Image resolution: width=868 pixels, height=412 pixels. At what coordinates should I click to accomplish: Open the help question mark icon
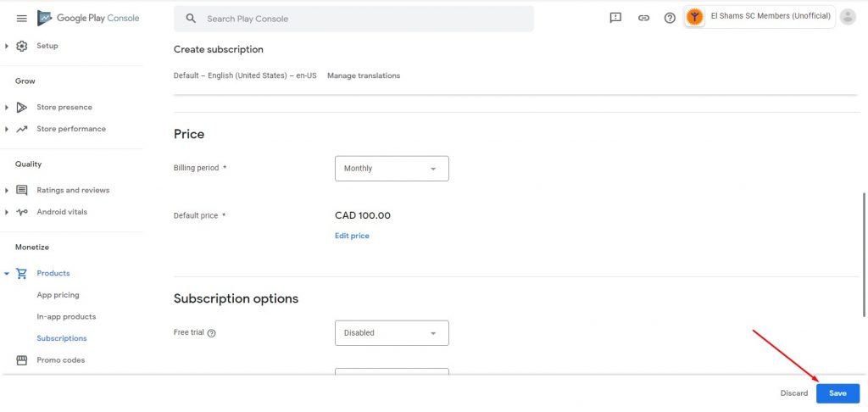[x=670, y=19]
